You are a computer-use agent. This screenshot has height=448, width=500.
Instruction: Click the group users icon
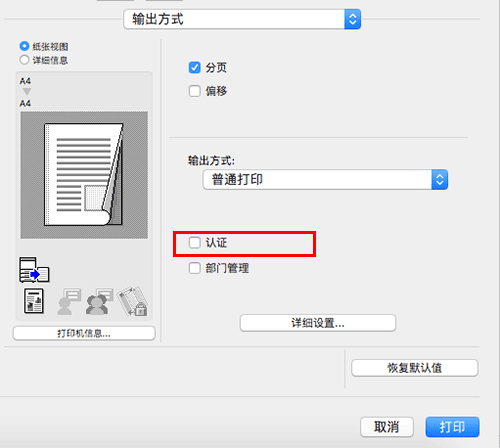pos(99,301)
